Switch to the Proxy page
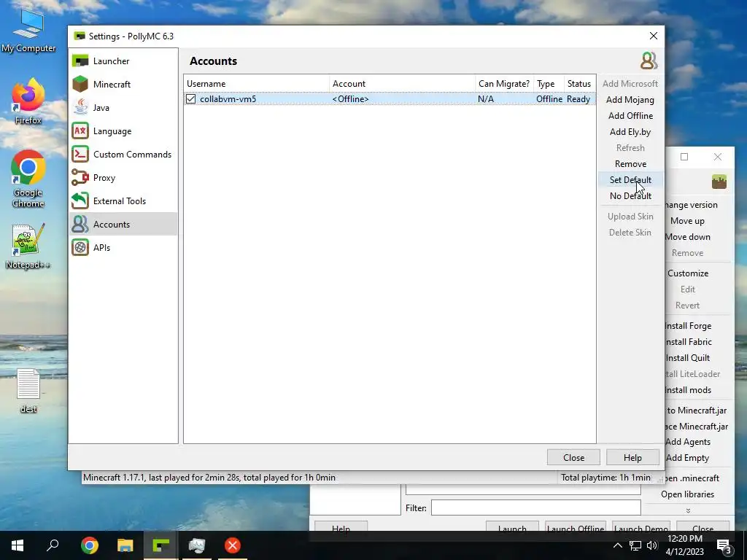The width and height of the screenshot is (747, 560). click(124, 178)
